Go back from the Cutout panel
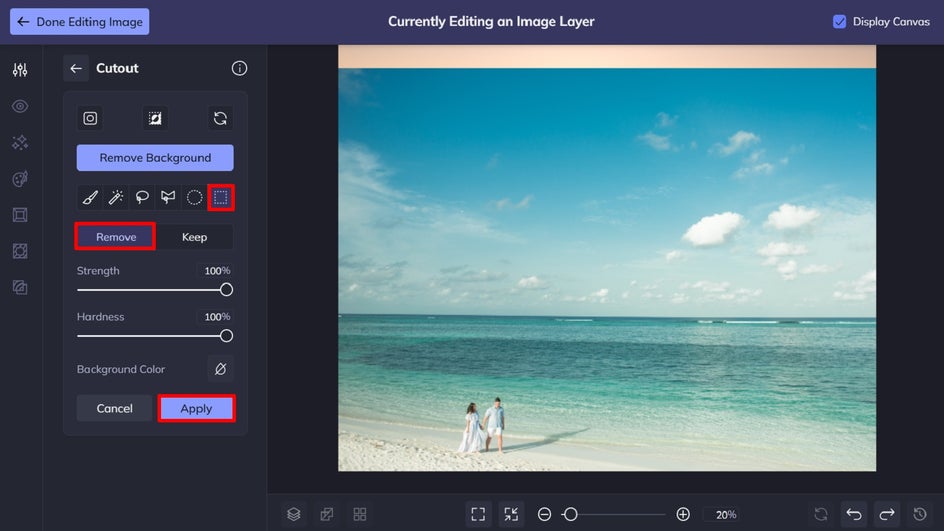The height and width of the screenshot is (531, 944). coord(76,69)
